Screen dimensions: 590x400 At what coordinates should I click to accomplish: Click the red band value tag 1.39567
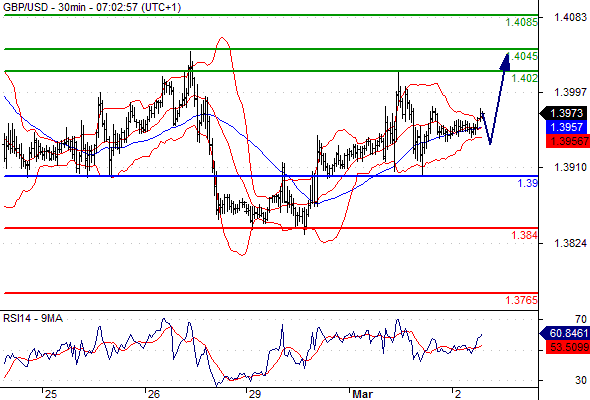[568, 141]
